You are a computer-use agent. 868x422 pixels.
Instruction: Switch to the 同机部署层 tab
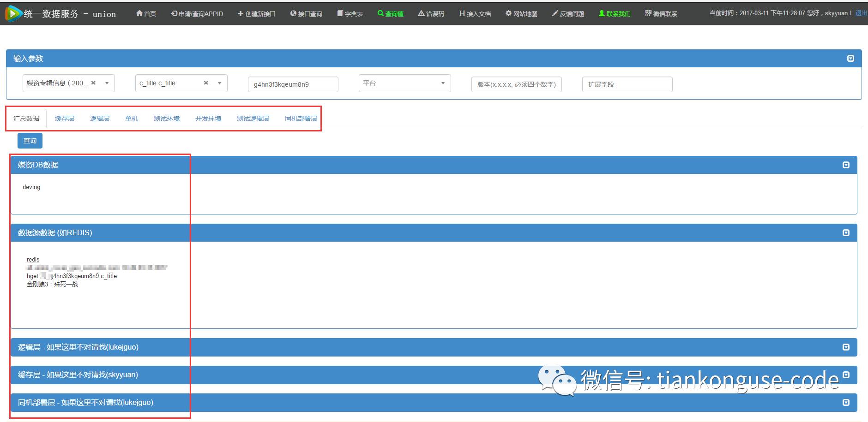[301, 119]
